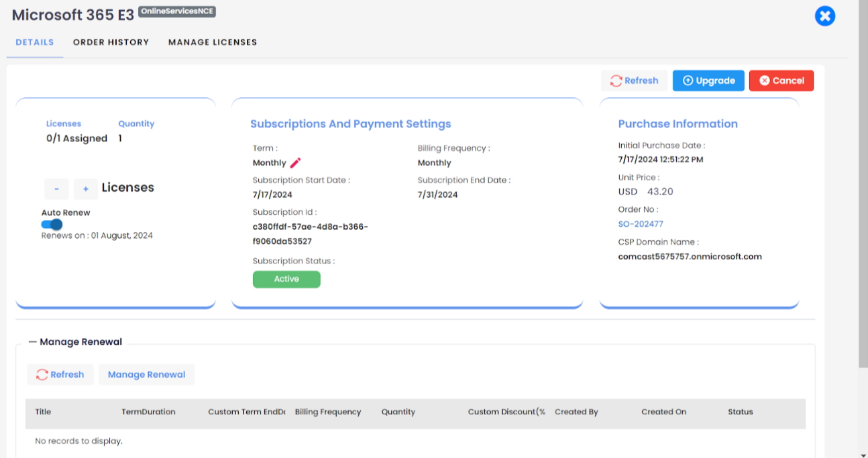Click the blue Upgrade button
Viewport: 868px width, 458px height.
tap(708, 80)
